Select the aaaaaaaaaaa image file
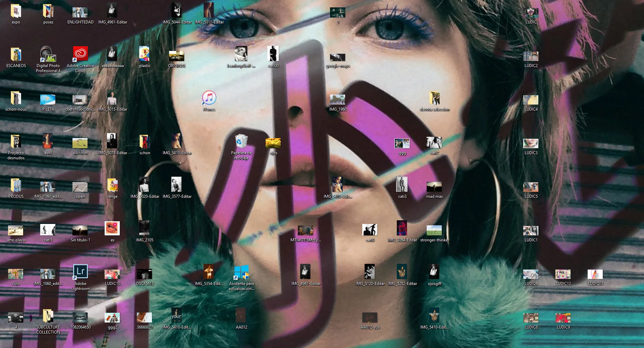The height and width of the screenshot is (348, 644). click(112, 54)
